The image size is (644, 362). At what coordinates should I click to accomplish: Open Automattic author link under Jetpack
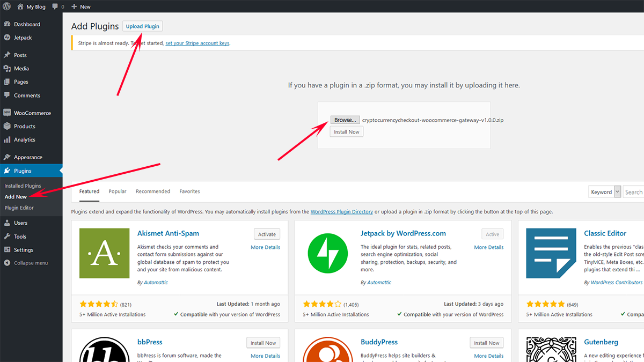(379, 282)
